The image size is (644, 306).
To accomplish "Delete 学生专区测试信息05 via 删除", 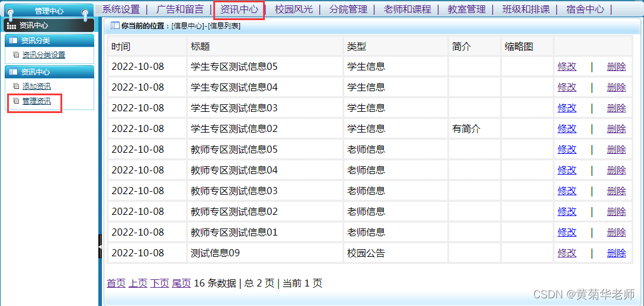I will click(617, 66).
